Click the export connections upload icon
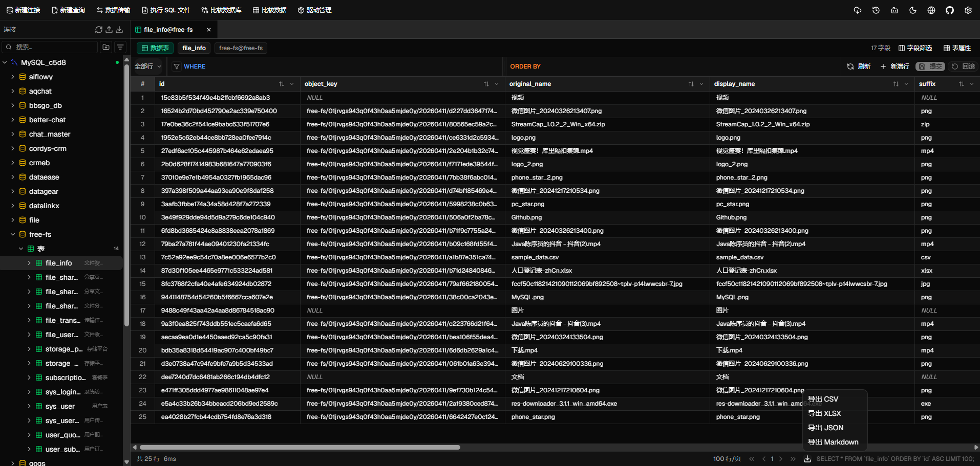980x466 pixels. click(109, 30)
